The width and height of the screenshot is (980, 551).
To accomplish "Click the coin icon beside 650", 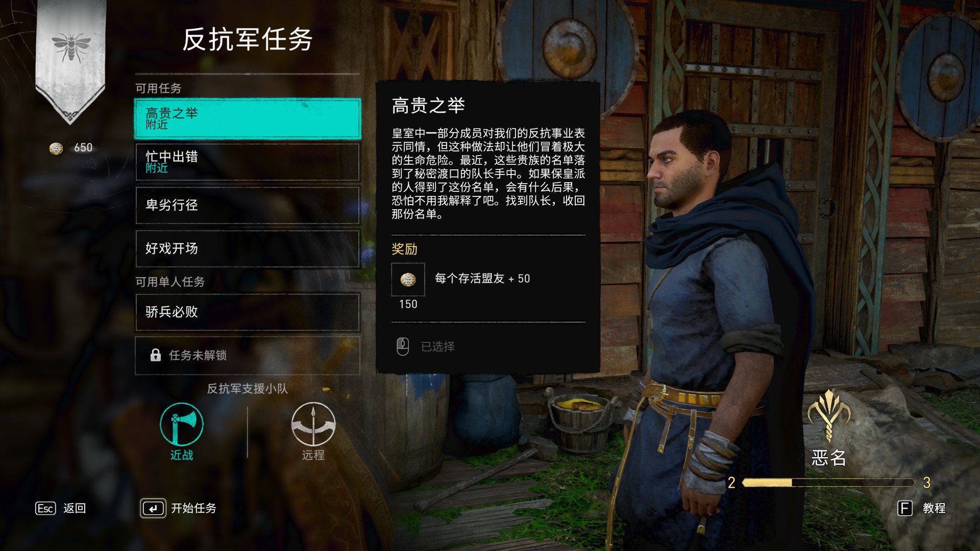I will pyautogui.click(x=56, y=148).
